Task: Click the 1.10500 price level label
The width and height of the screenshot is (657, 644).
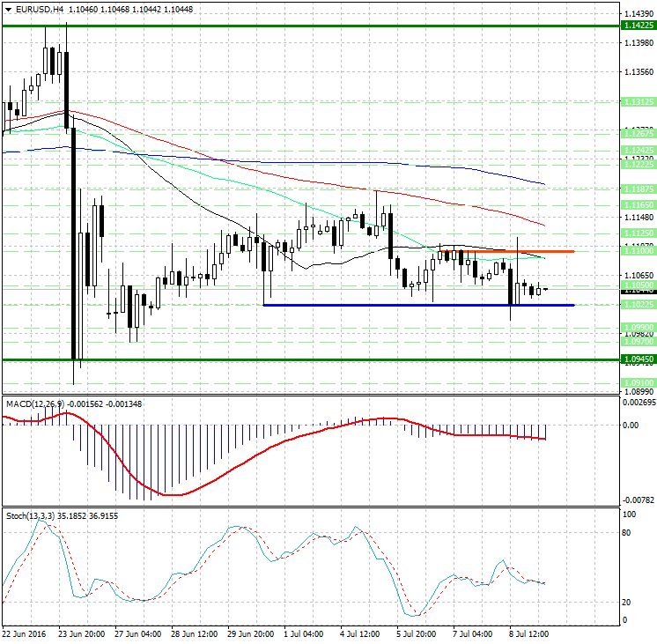Action: (x=639, y=285)
